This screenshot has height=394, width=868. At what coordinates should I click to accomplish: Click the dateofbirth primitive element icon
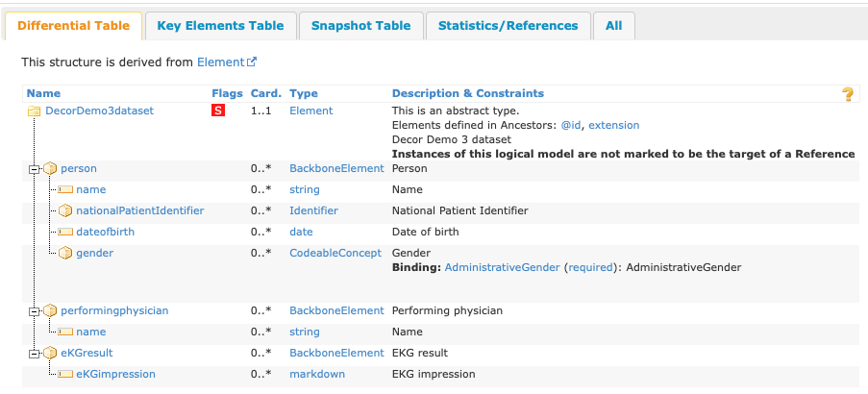tap(65, 233)
